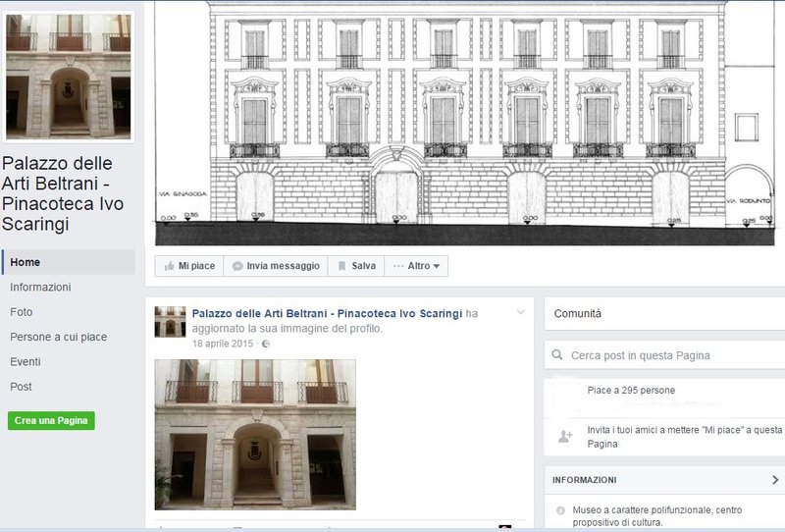Click the bookmark icon on Salva
Screen dimensions: 785x532
click(341, 266)
